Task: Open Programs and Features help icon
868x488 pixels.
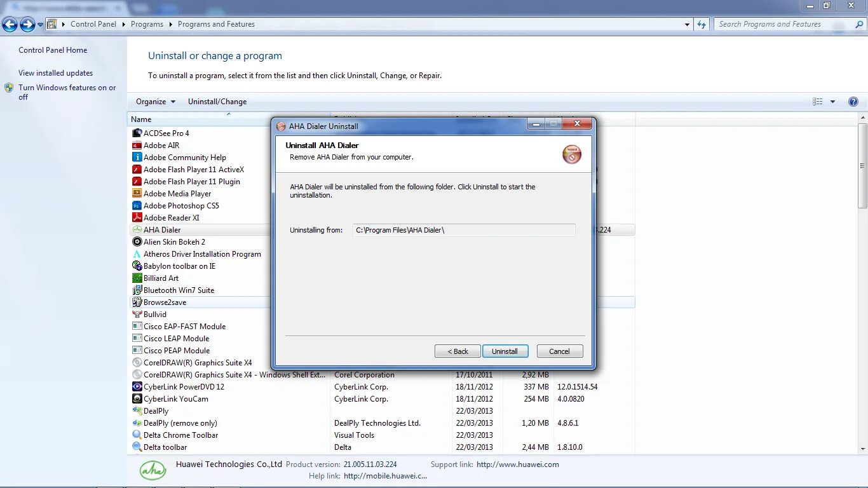Action: [x=853, y=102]
